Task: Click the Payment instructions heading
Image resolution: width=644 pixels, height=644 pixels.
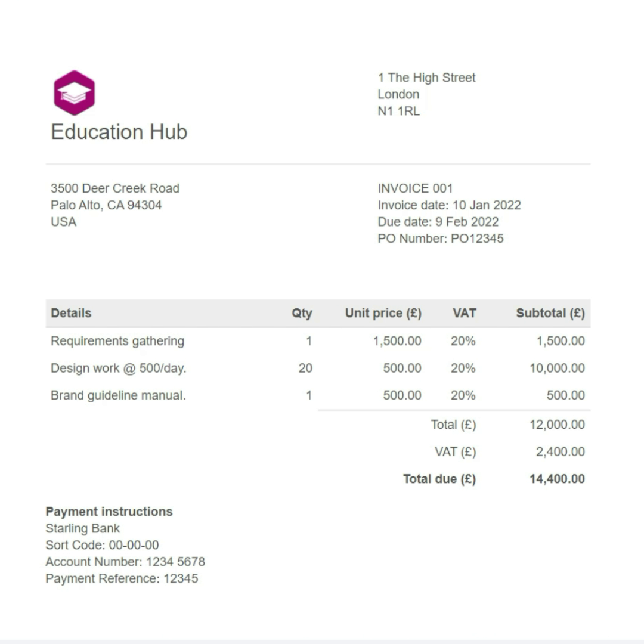Action: [109, 512]
